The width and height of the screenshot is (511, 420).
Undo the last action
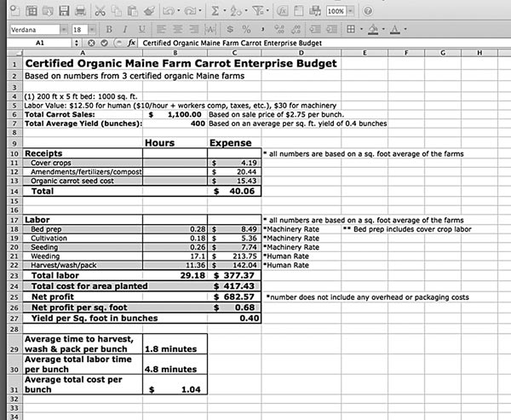[169, 11]
